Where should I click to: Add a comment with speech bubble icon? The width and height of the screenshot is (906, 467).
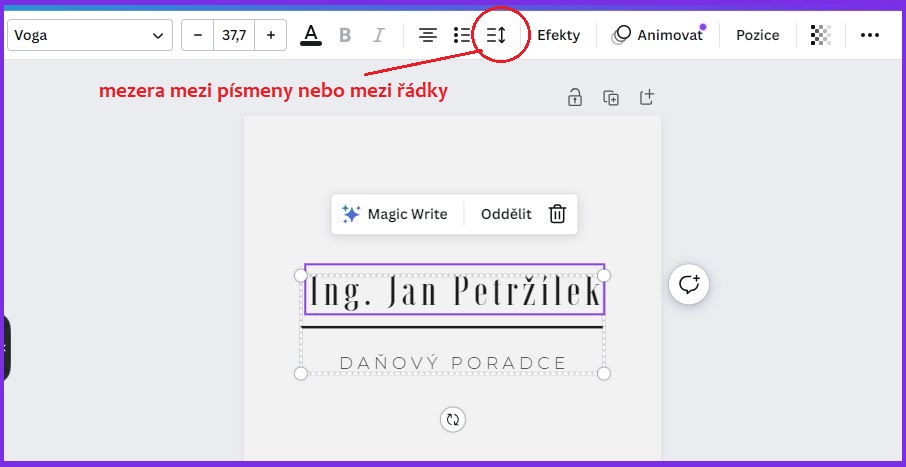tap(689, 285)
